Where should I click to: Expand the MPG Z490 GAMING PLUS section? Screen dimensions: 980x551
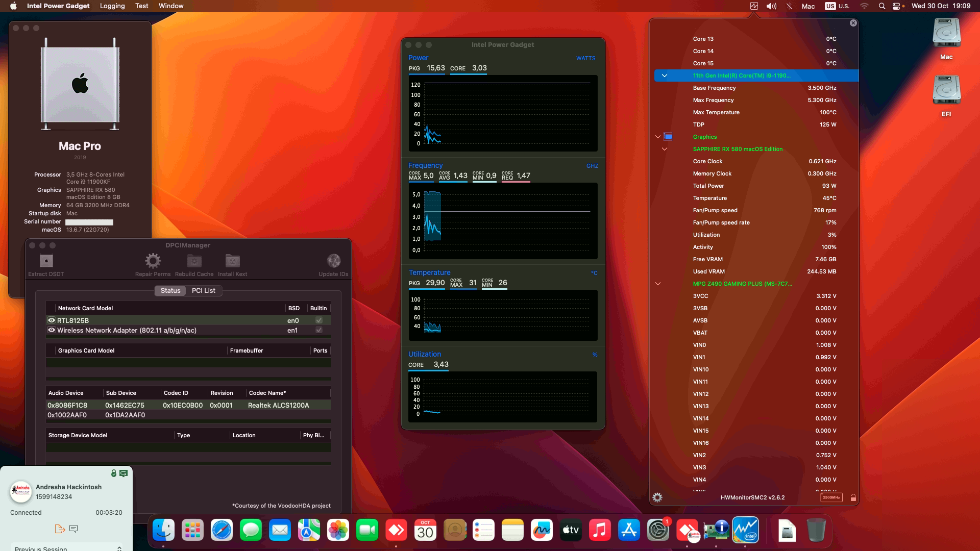658,284
